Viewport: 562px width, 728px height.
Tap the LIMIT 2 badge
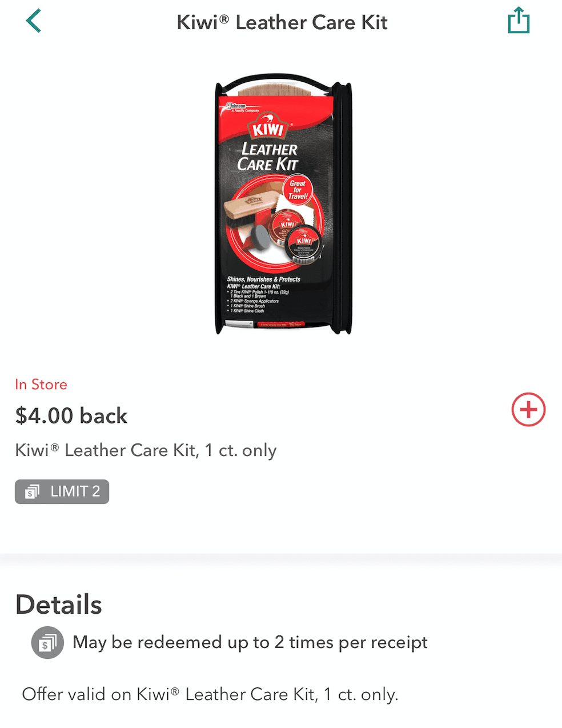(x=62, y=491)
